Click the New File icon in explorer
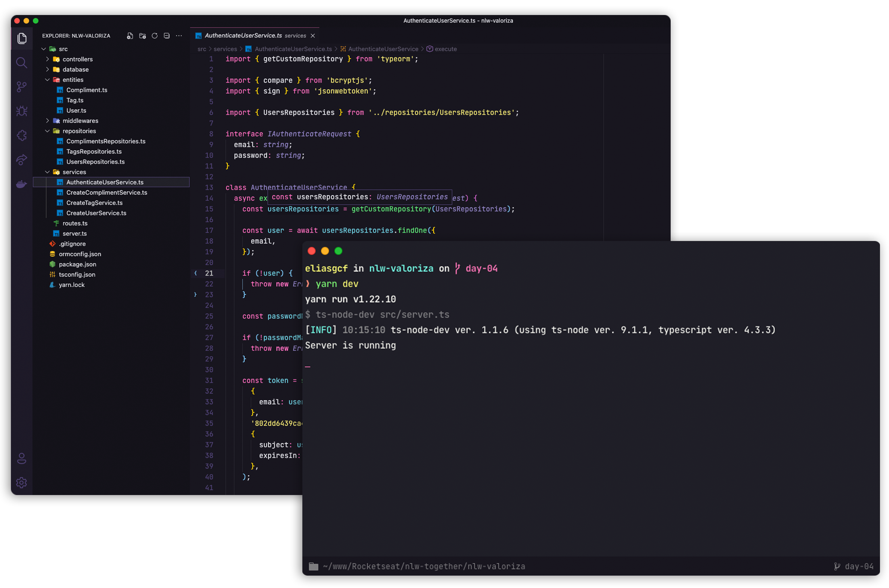 click(130, 36)
